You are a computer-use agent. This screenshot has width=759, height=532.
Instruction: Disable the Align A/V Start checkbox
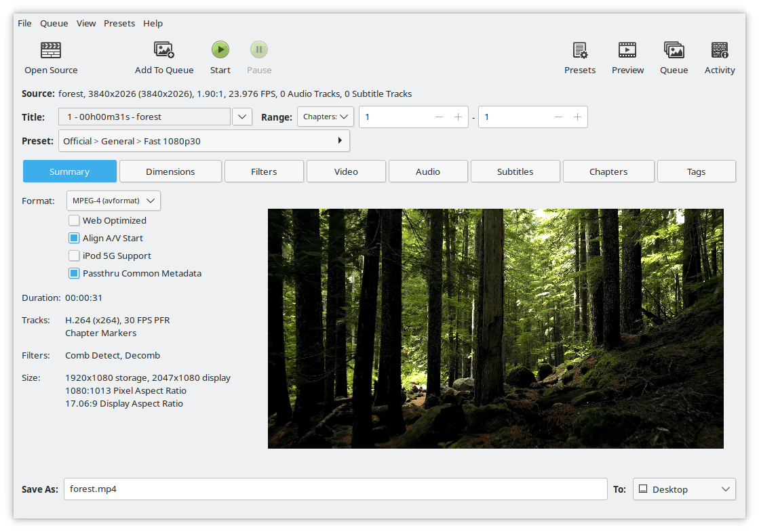pyautogui.click(x=74, y=238)
